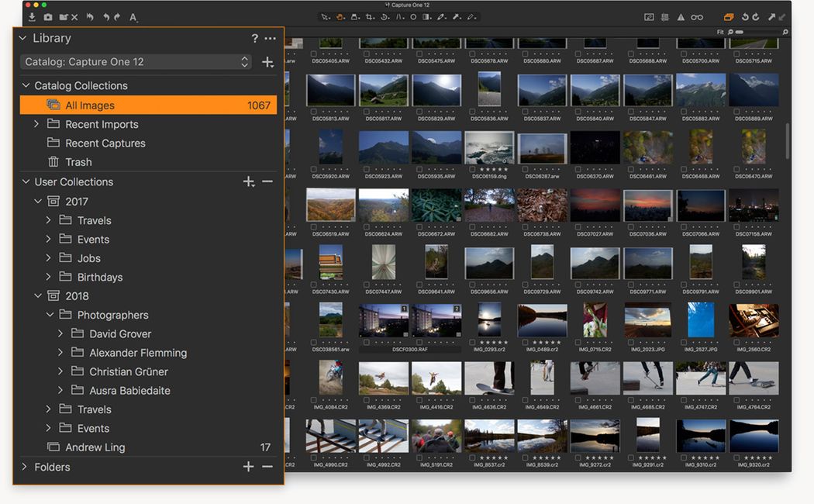814x504 pixels.
Task: Select the Pan hand cursor tool
Action: coord(339,16)
